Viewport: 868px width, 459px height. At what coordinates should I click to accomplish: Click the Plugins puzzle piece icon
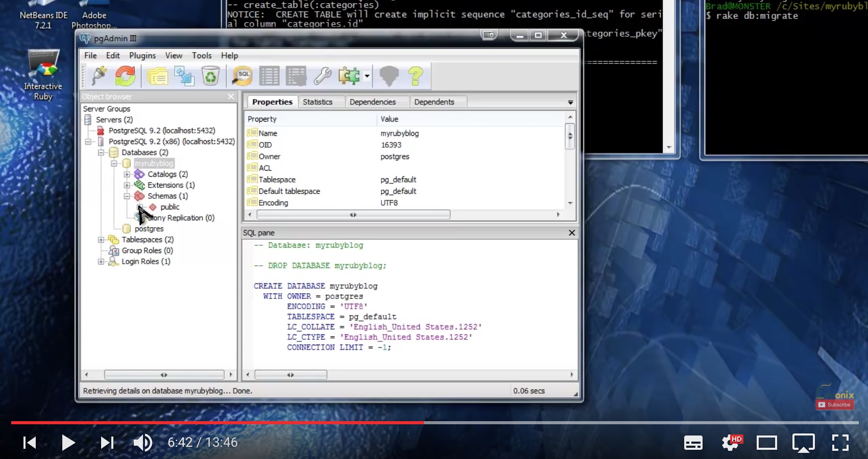coord(349,76)
